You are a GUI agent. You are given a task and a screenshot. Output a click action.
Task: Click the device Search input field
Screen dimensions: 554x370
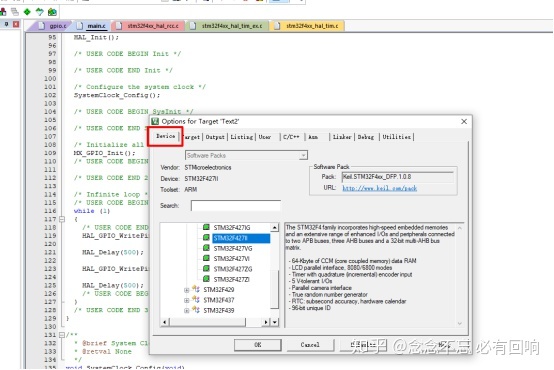tap(236, 206)
